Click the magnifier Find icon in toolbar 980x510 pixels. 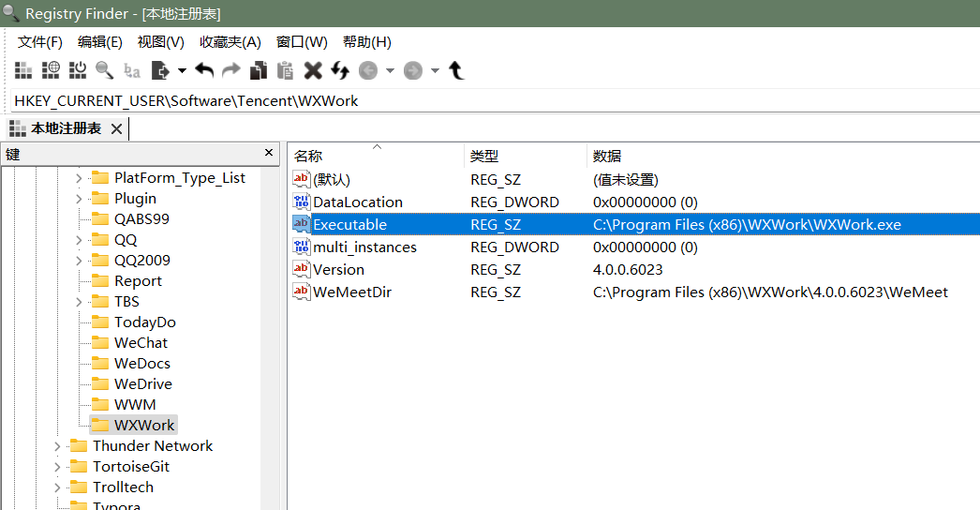tap(104, 70)
